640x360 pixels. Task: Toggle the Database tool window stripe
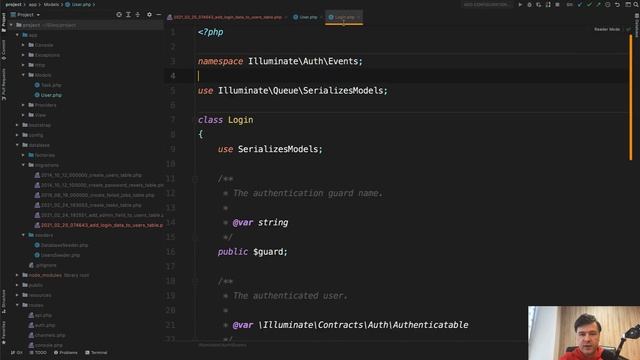pyautogui.click(x=636, y=25)
